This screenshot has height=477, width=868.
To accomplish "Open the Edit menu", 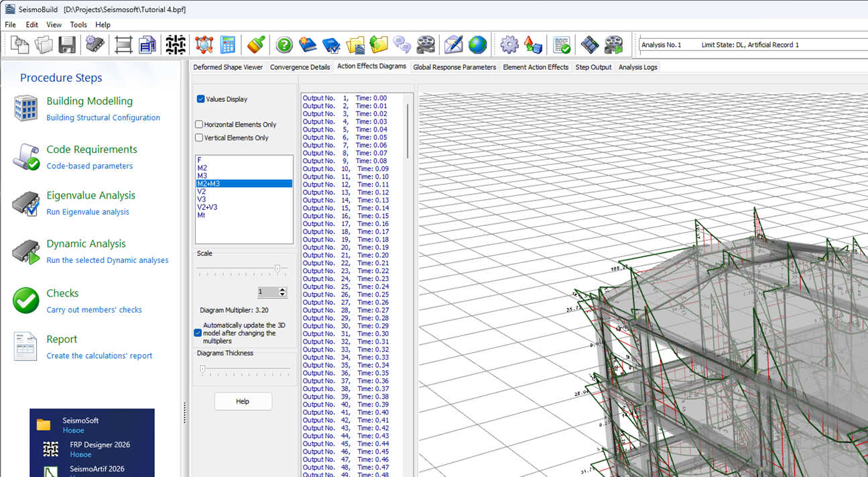I will tap(32, 25).
